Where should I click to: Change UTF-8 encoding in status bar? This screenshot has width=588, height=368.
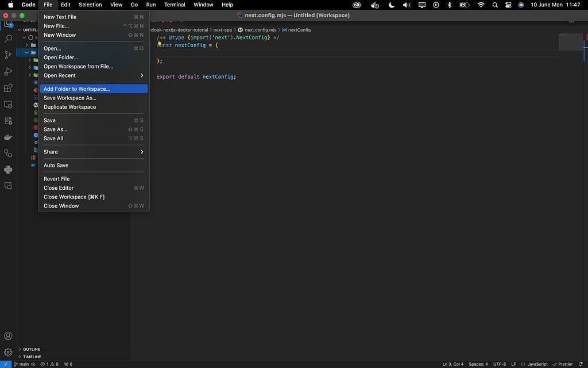pyautogui.click(x=500, y=364)
